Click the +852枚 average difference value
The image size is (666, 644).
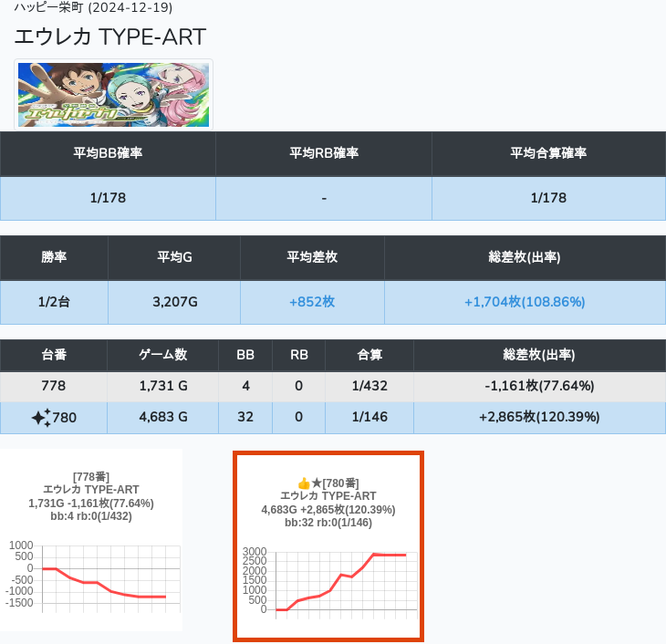click(312, 302)
